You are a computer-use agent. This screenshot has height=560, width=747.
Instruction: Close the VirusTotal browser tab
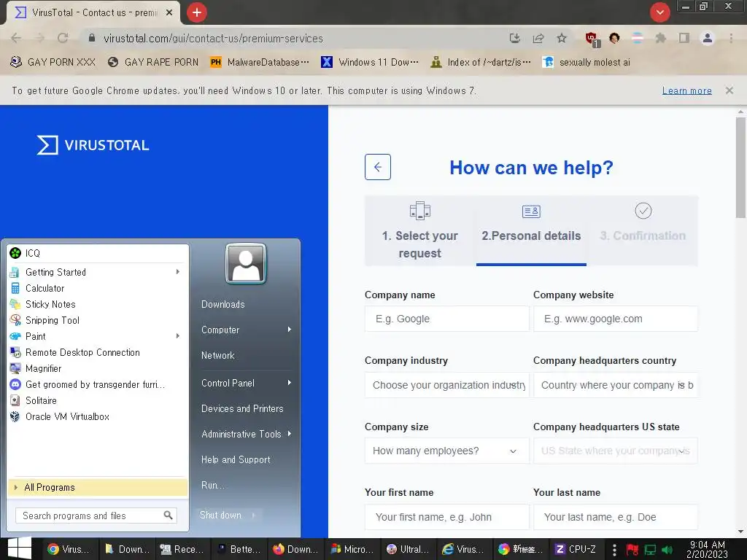point(169,13)
